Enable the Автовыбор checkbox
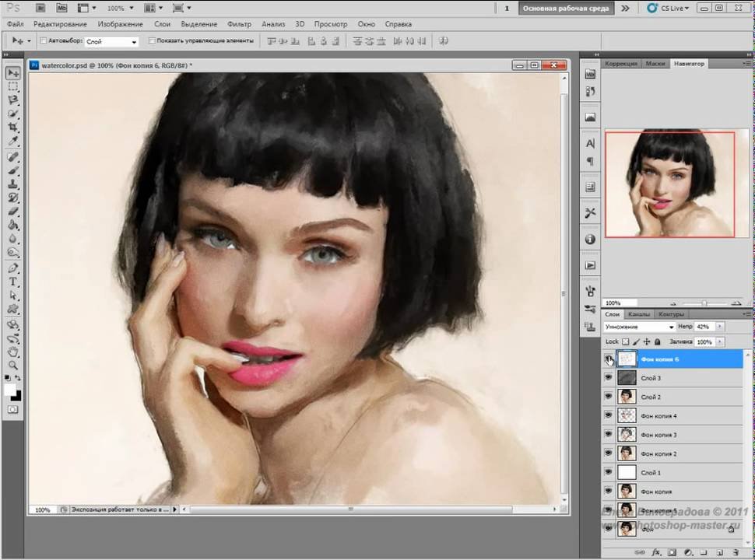This screenshot has width=755, height=560. tap(44, 40)
